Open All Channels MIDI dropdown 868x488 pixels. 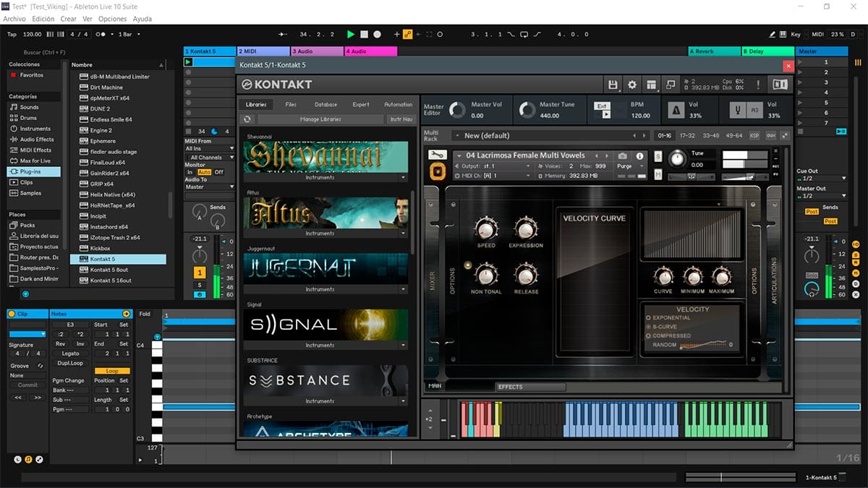(210, 157)
